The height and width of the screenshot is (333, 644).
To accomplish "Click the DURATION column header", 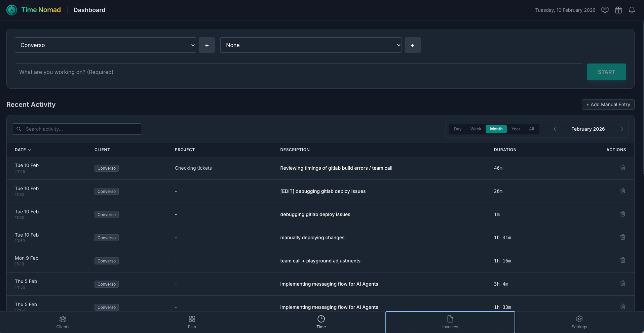I will pyautogui.click(x=505, y=150).
